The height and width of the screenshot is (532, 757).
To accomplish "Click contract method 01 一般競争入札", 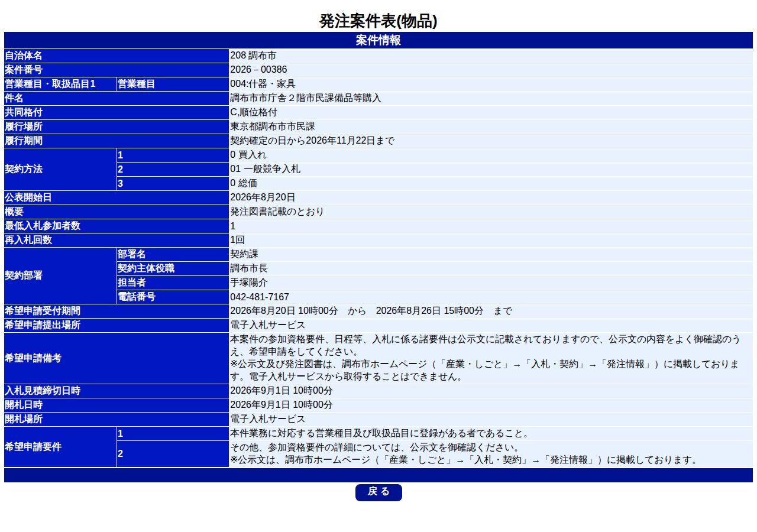I will pyautogui.click(x=265, y=169).
